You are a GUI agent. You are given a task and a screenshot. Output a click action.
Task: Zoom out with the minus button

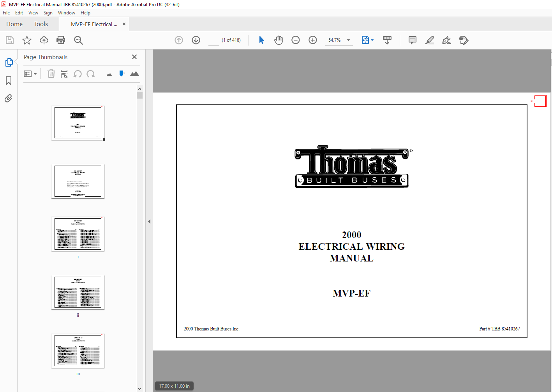(296, 40)
